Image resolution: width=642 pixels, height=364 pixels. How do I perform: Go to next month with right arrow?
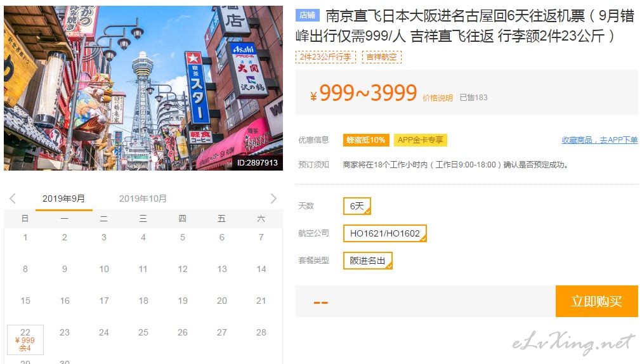[x=273, y=198]
